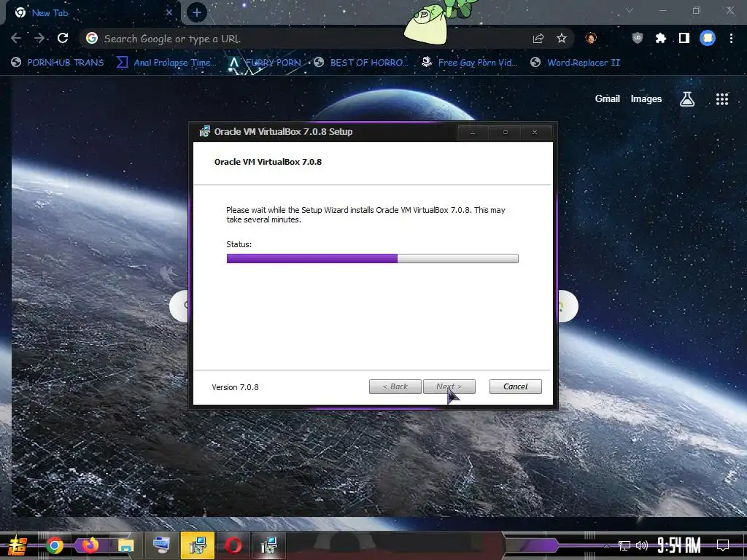The height and width of the screenshot is (560, 747).
Task: Go back in Chrome navigation
Action: point(16,39)
